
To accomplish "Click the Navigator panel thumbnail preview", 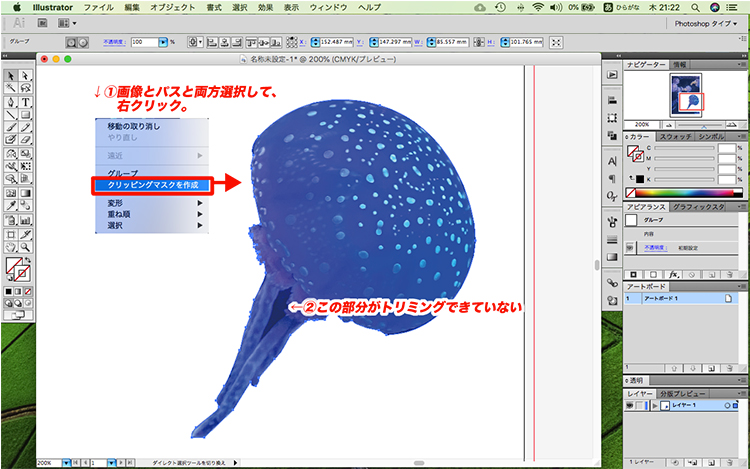I will point(678,92).
